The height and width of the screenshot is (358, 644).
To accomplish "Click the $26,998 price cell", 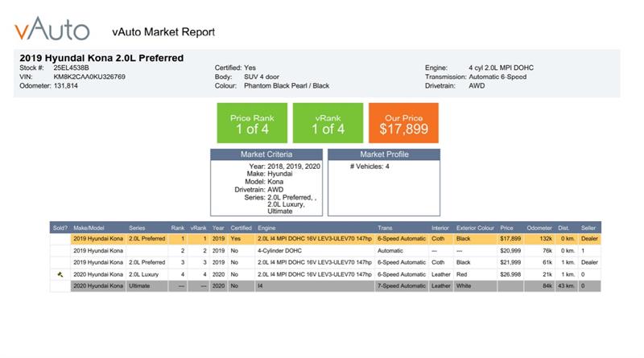I will tap(510, 274).
